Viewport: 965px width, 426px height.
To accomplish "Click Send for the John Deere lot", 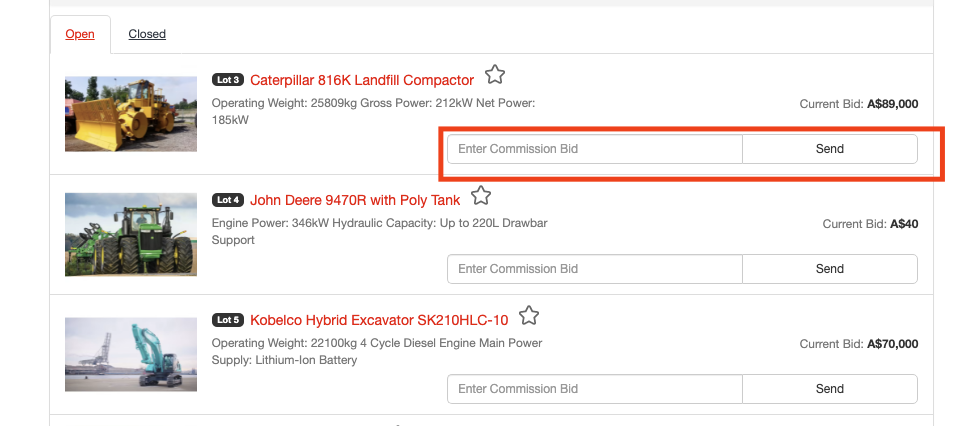I will click(x=830, y=269).
